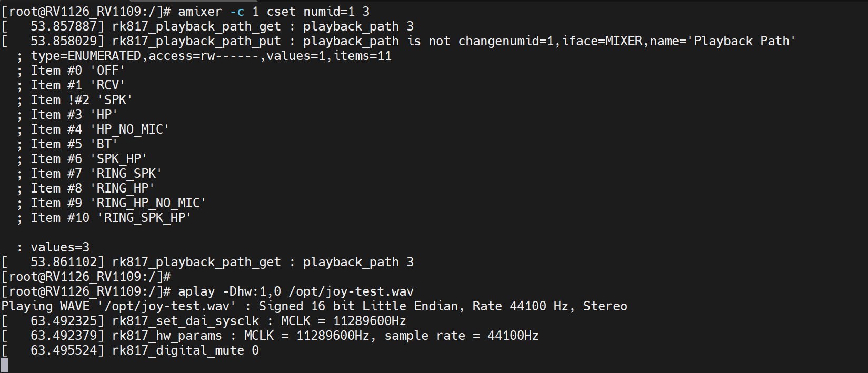Image resolution: width=868 pixels, height=373 pixels.
Task: Click the "Item #5 'BT'" line
Action: 74,144
